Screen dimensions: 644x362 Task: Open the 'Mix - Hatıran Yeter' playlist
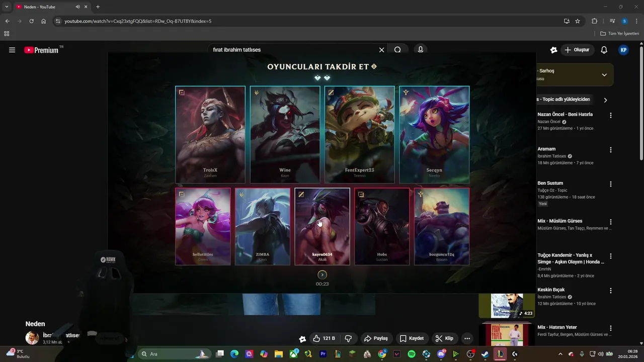click(x=557, y=327)
